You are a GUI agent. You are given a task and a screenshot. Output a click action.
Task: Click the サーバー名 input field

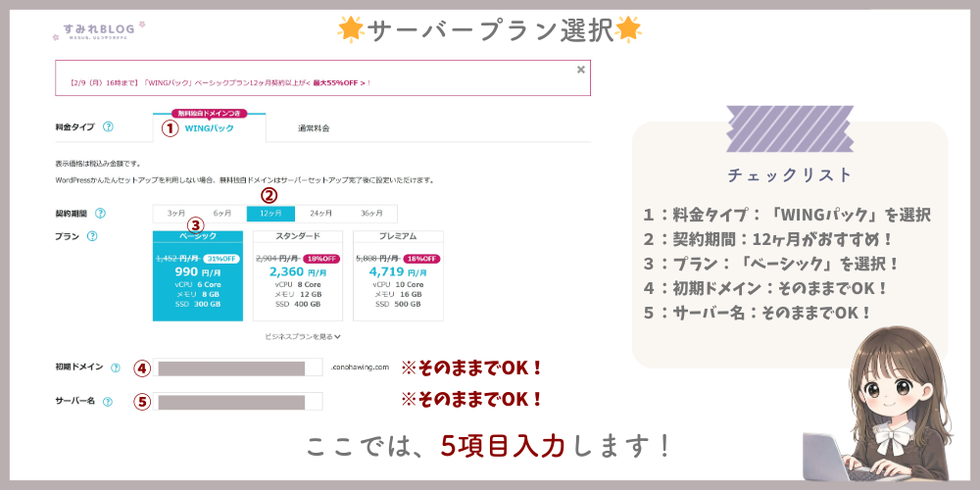click(237, 401)
